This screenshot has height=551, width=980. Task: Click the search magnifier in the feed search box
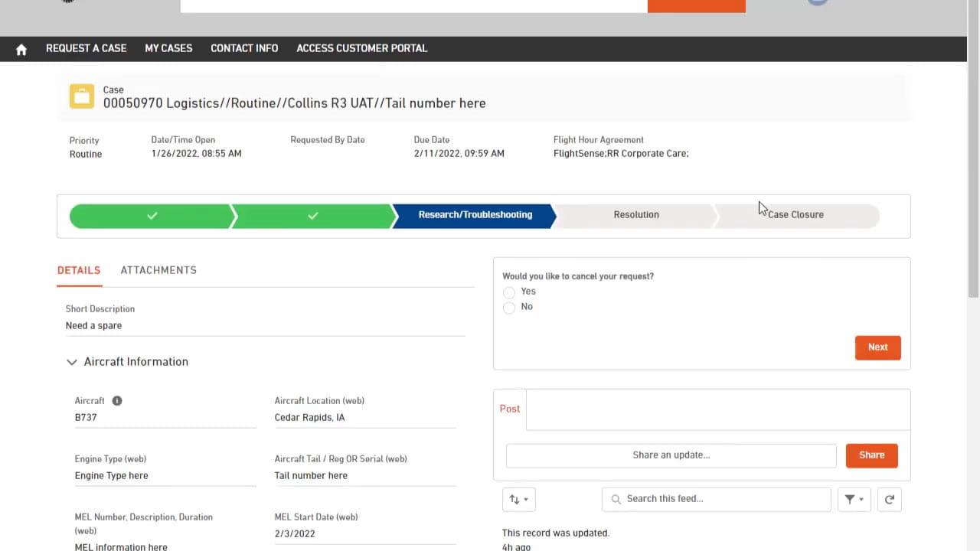coord(616,499)
